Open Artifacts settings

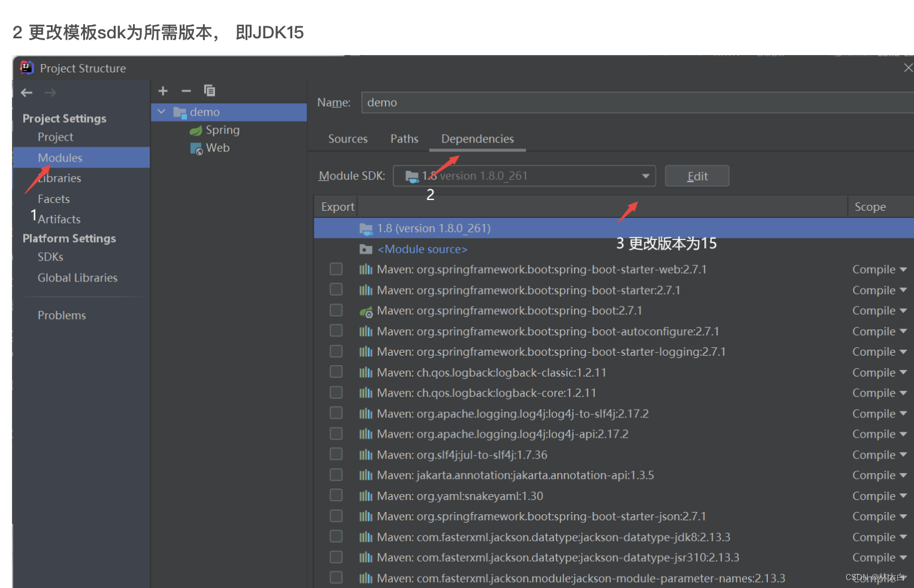(59, 219)
